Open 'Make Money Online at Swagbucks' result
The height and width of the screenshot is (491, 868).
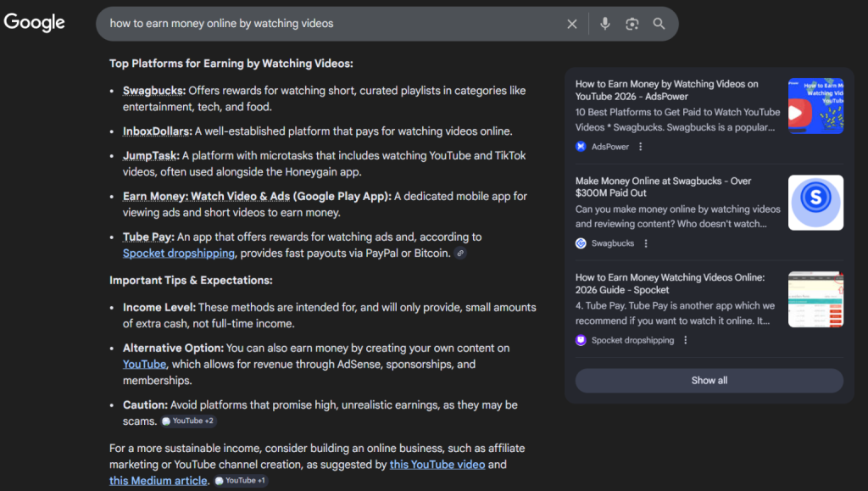click(663, 187)
